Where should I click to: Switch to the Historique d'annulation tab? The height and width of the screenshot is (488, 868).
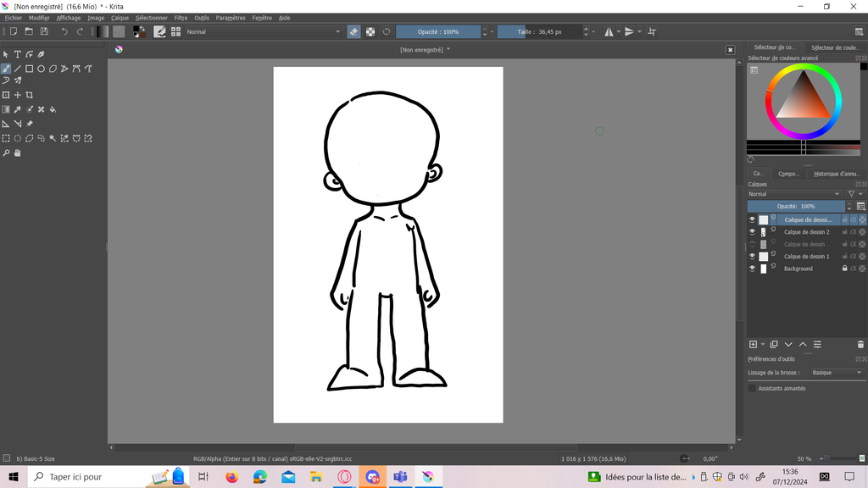coord(836,174)
